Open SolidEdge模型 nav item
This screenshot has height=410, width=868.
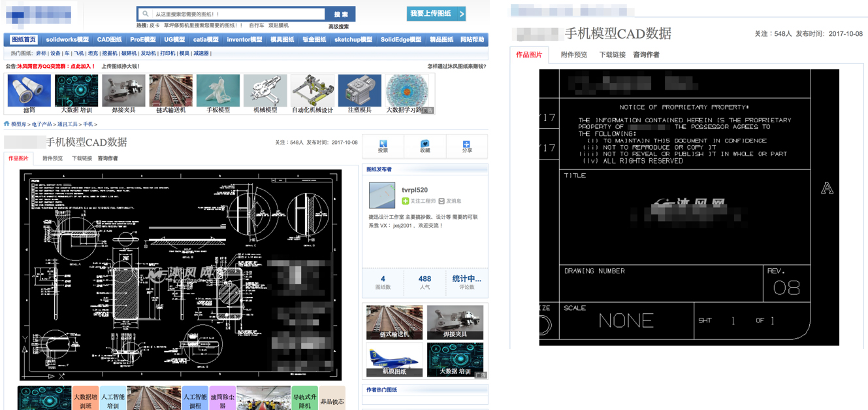[401, 40]
